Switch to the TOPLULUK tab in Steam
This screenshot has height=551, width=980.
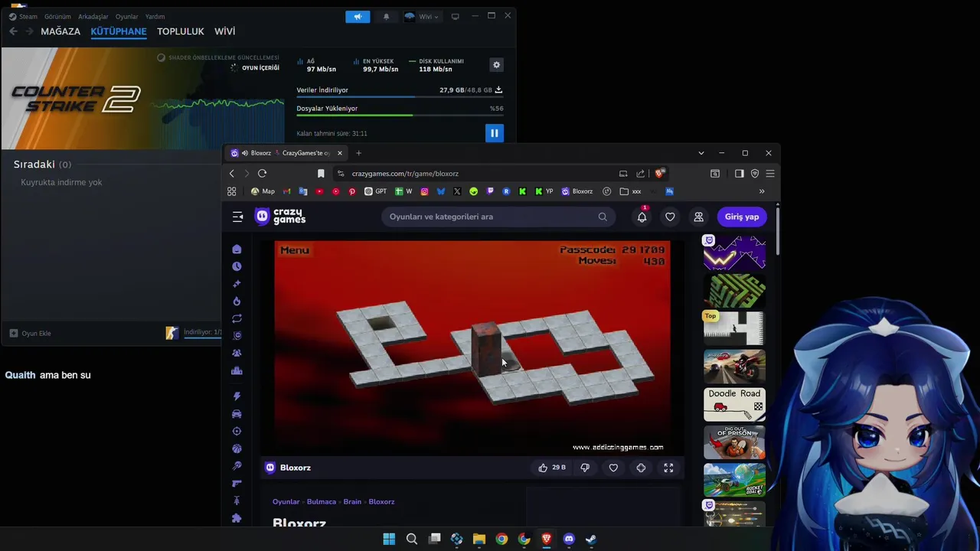coord(181,31)
